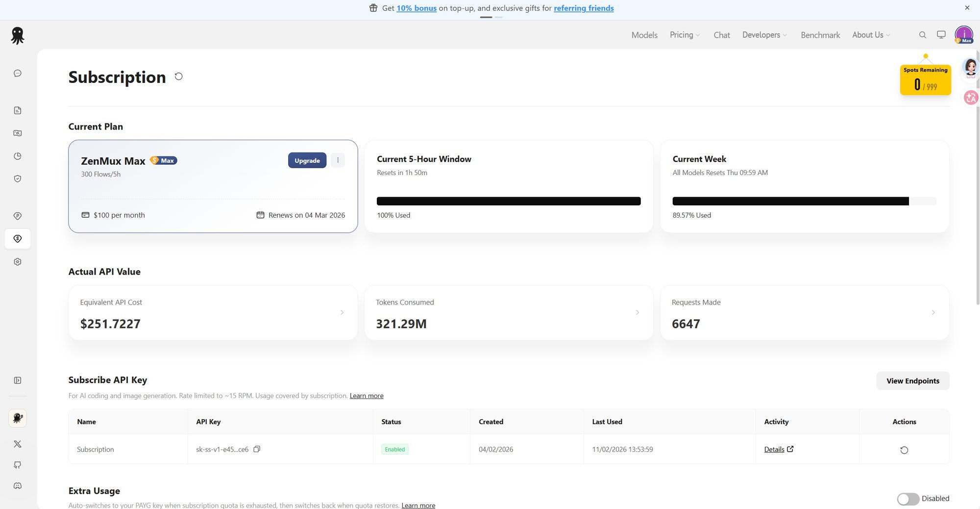Click the search magnifier icon

[922, 35]
